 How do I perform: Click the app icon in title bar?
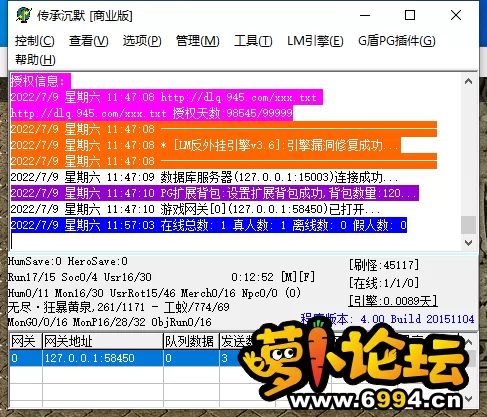click(24, 15)
